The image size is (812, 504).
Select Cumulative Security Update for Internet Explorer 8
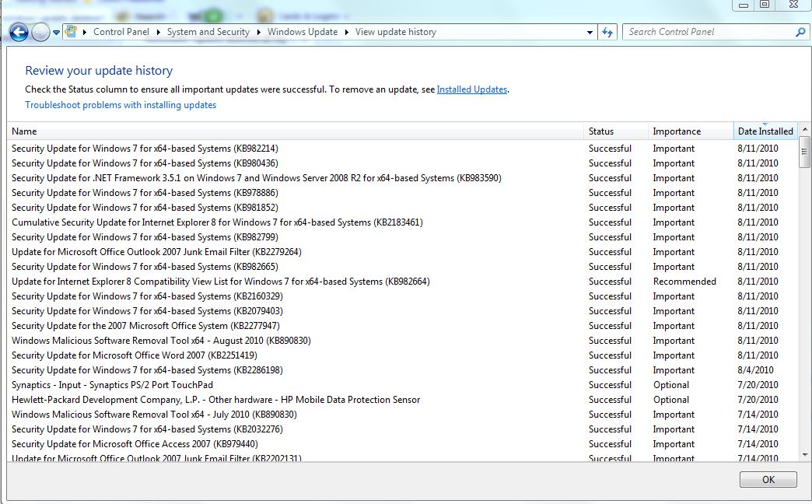(x=402, y=222)
